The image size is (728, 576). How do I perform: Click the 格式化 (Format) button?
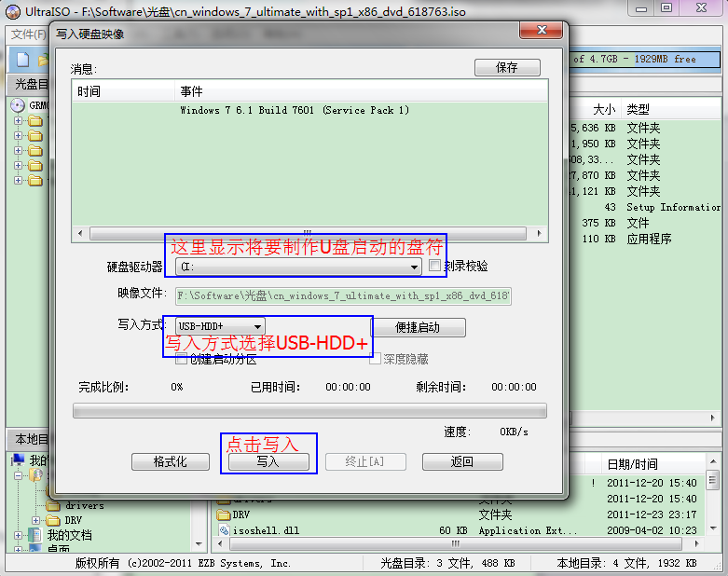click(x=171, y=461)
